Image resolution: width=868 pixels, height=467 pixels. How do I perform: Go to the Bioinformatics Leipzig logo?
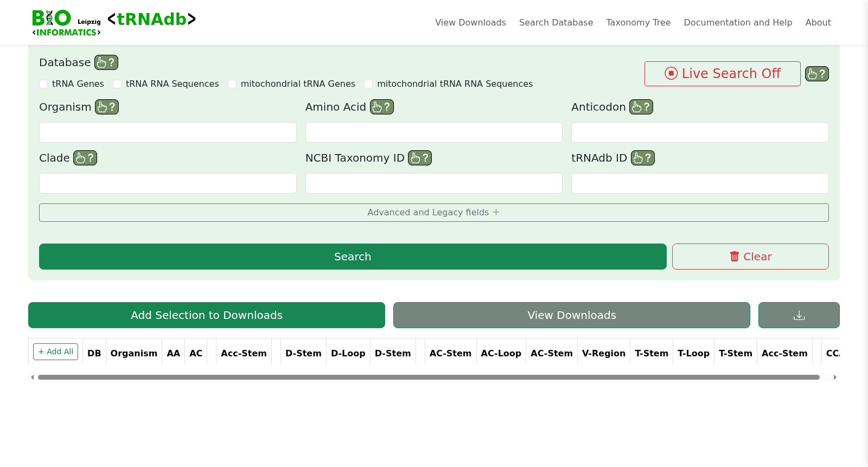(66, 23)
